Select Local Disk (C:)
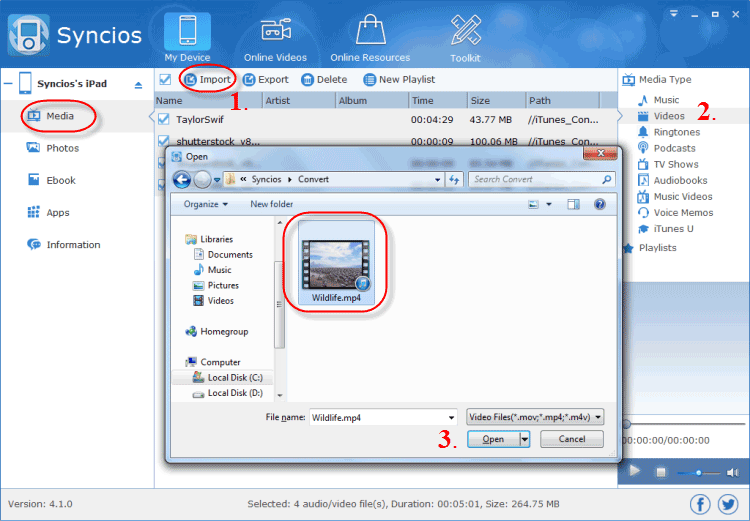The image size is (750, 521). (x=227, y=377)
